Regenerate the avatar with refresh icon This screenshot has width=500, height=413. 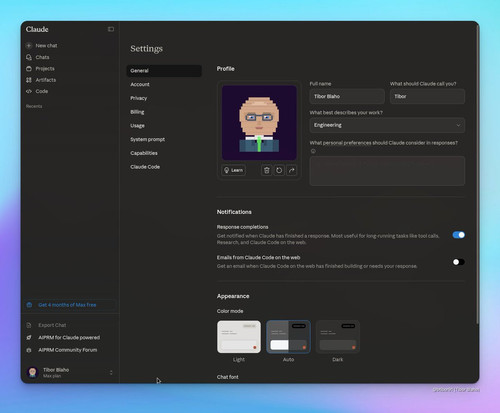279,170
